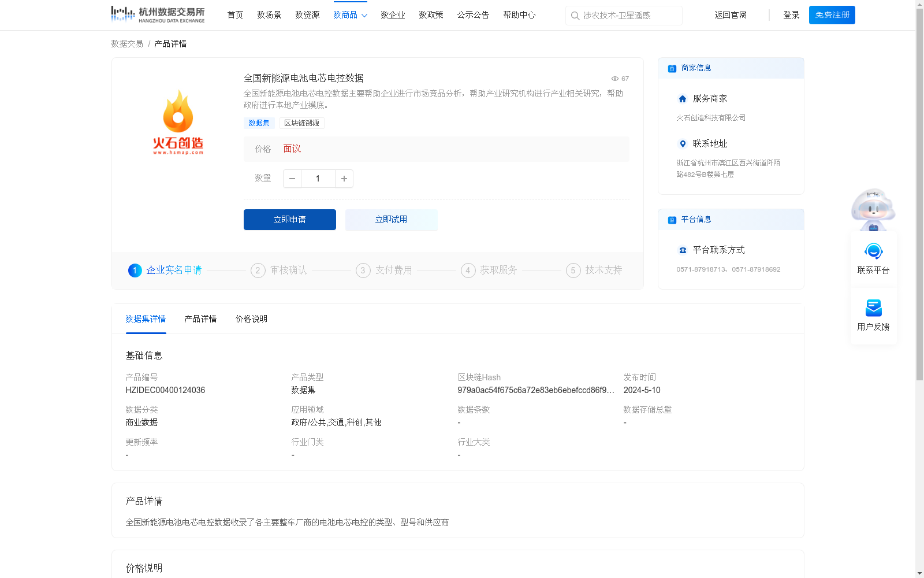Screen dimensions: 924x578
Task: Open the 公示公告 menu item
Action: (473, 15)
